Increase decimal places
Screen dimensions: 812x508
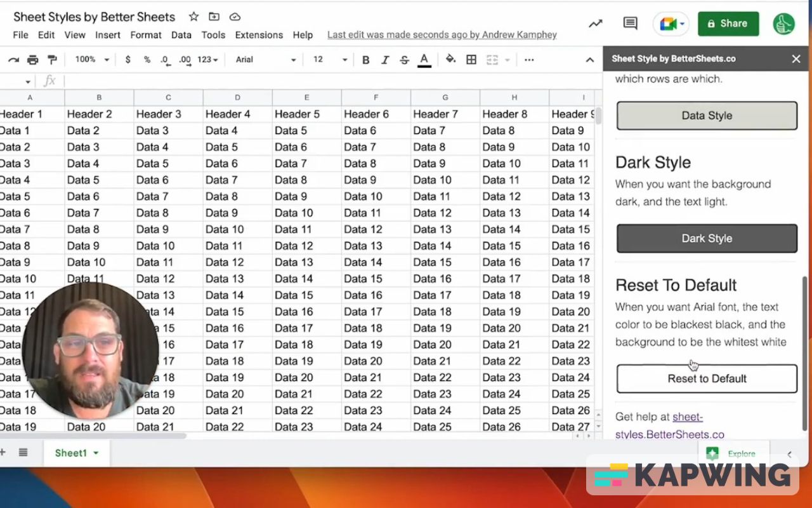coord(185,60)
